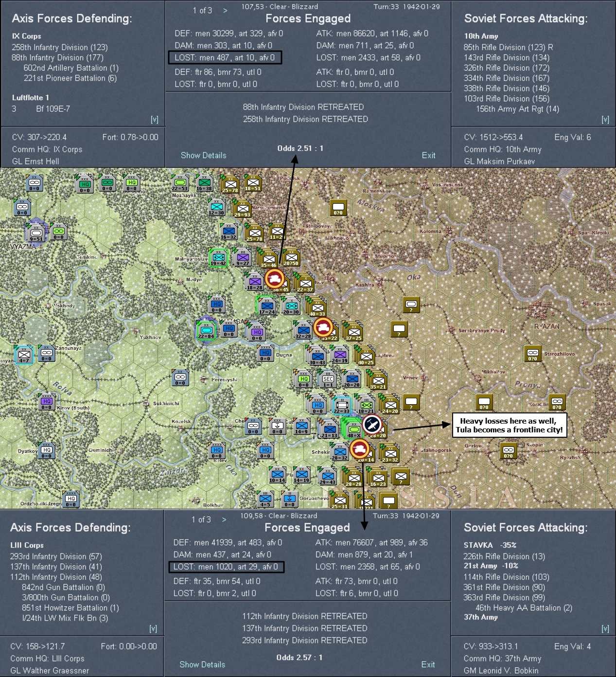The height and width of the screenshot is (677, 616).
Task: Click the RYAZAN city label on map
Action: [x=547, y=326]
